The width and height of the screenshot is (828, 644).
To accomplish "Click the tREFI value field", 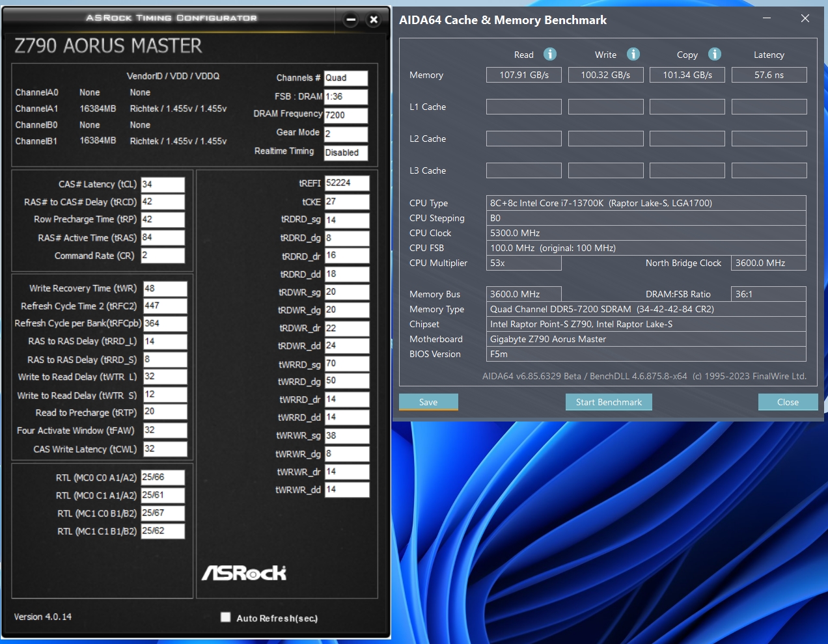I will 347,183.
